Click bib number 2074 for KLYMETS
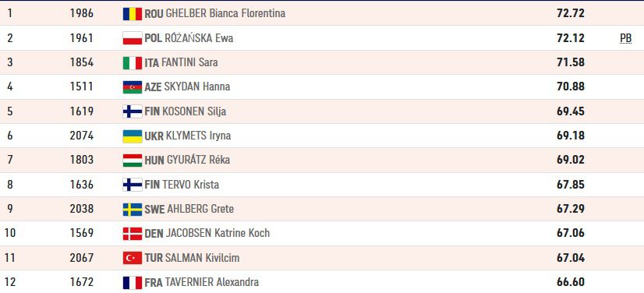This screenshot has height=293, width=644. 82,136
